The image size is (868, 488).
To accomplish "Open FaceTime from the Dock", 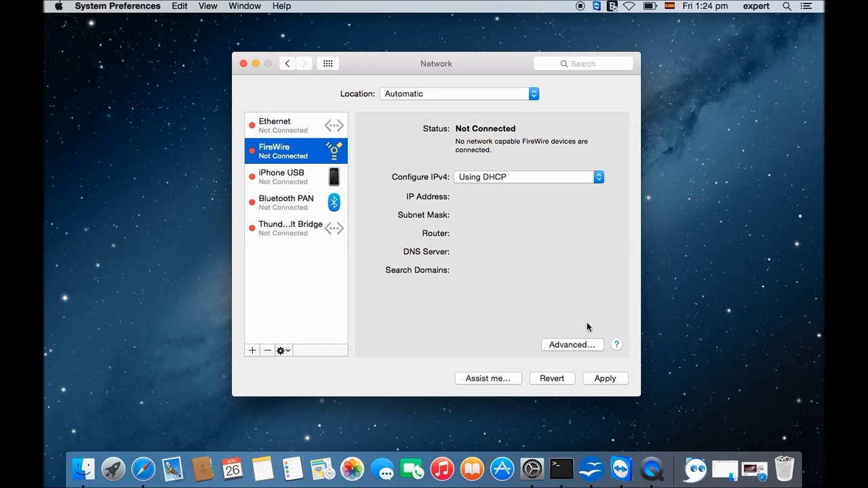I will tap(412, 468).
